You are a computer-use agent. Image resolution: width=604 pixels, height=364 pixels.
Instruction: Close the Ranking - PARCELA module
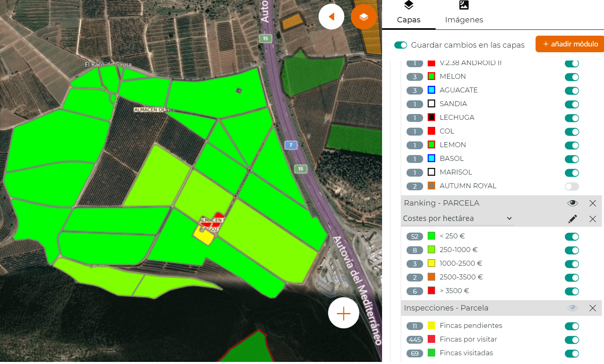(592, 203)
